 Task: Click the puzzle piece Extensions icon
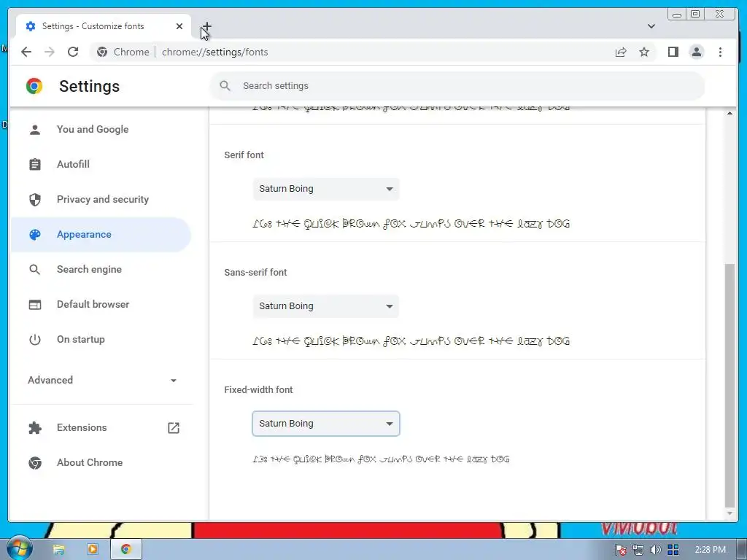tap(35, 427)
